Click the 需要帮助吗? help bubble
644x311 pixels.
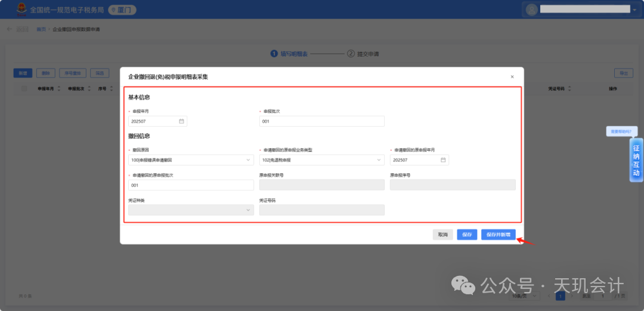(x=622, y=131)
